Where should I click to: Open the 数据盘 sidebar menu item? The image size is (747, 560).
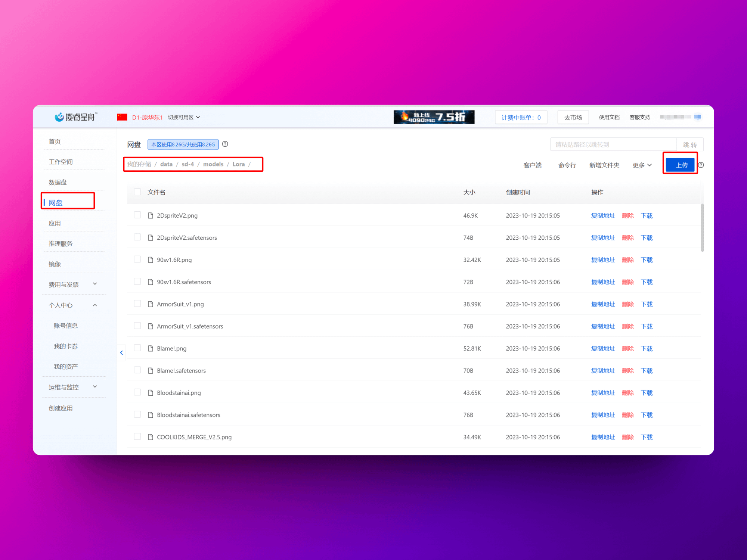58,182
